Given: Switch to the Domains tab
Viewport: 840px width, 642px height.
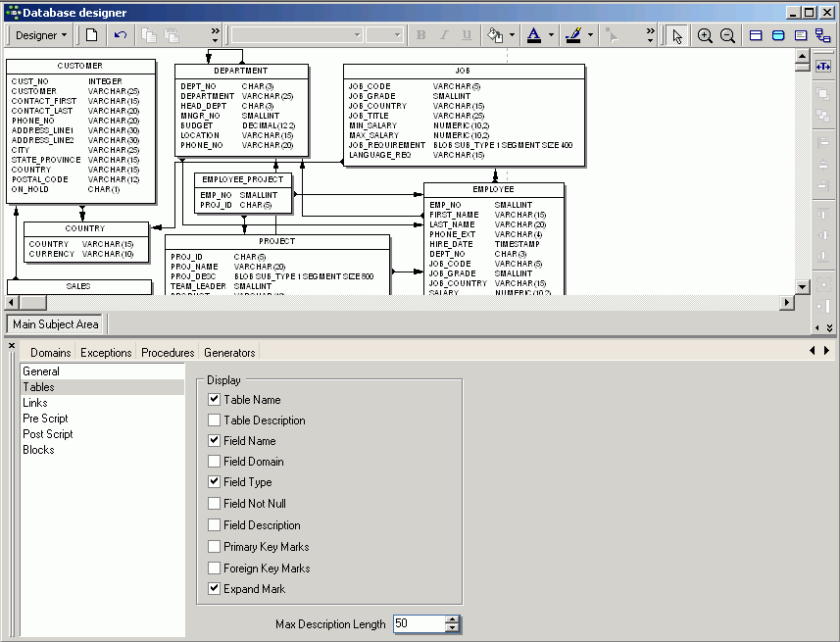Looking at the screenshot, I should coord(50,353).
